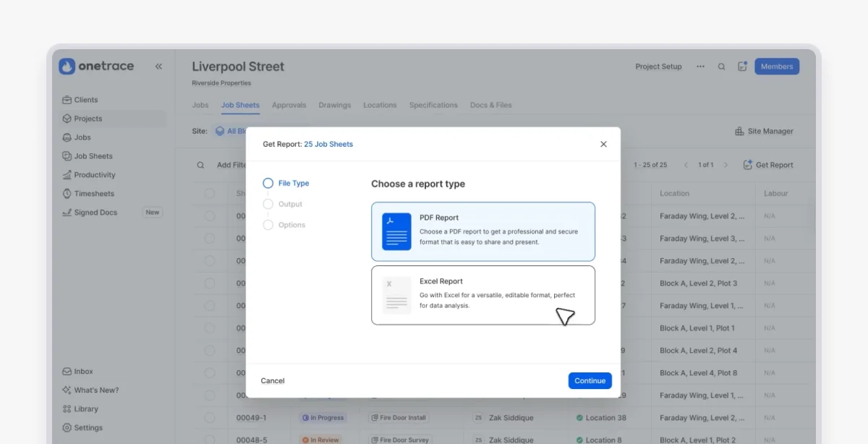The width and height of the screenshot is (868, 444).
Task: Open the three-dot overflow menu near Project Setup
Action: pos(699,66)
